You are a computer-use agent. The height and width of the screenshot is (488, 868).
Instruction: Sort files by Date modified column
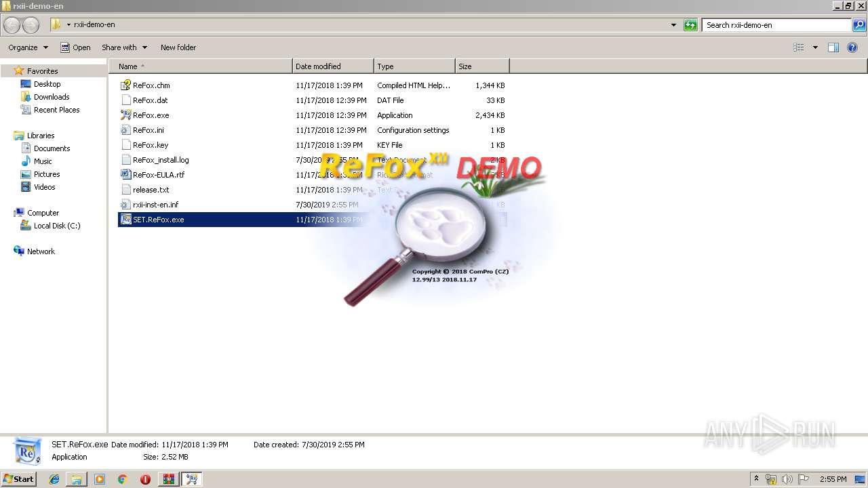pyautogui.click(x=333, y=66)
